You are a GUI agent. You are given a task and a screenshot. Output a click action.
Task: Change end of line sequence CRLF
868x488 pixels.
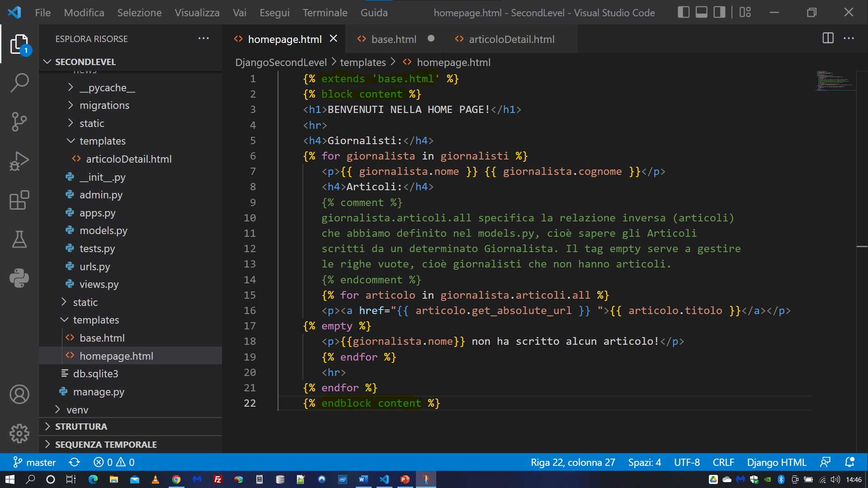pos(723,462)
